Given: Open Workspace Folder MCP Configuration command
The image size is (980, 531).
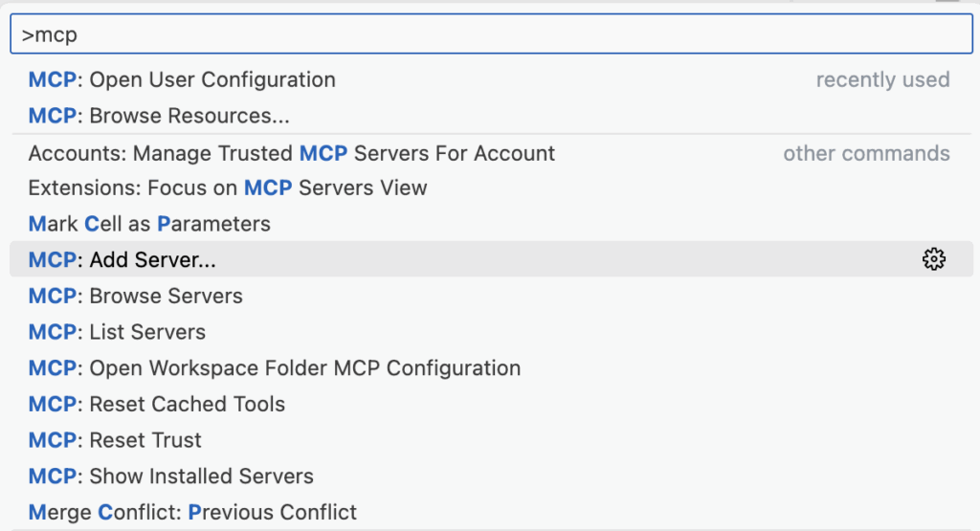Looking at the screenshot, I should pos(275,368).
